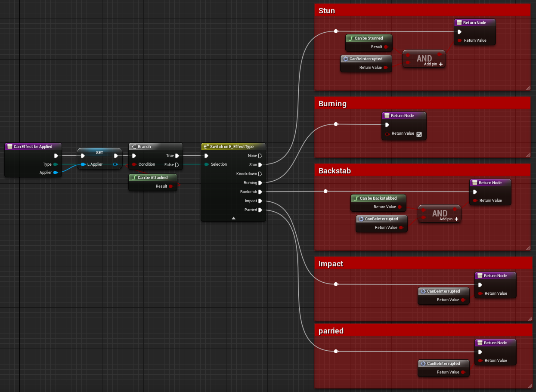
Task: Click the Knockdown output pin on Switch node
Action: (x=260, y=174)
